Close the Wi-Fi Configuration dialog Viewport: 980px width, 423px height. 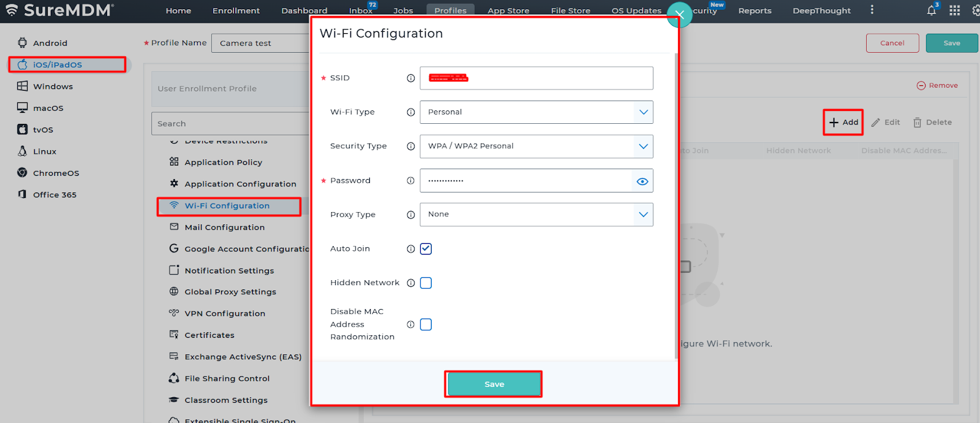click(679, 15)
